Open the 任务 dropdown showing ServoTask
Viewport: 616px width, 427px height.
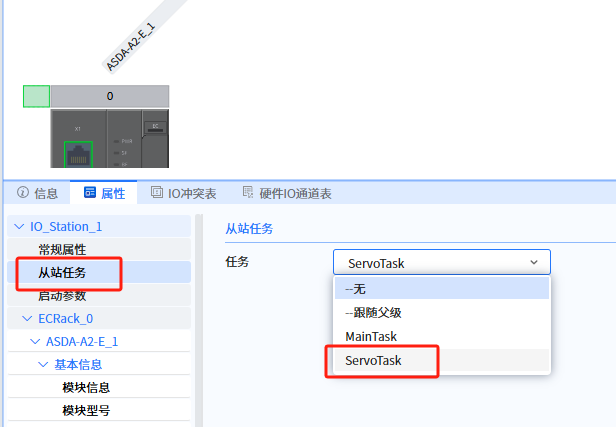coord(441,263)
